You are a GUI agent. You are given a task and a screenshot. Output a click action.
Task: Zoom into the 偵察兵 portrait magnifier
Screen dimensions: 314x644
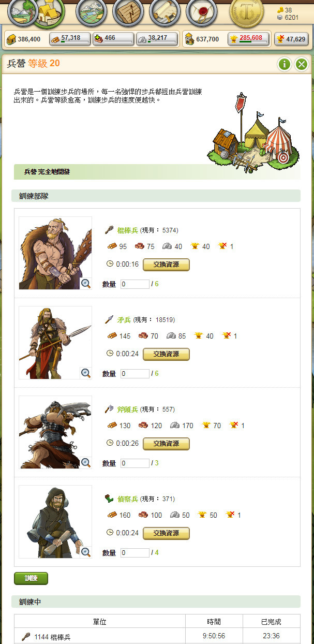[x=86, y=552]
